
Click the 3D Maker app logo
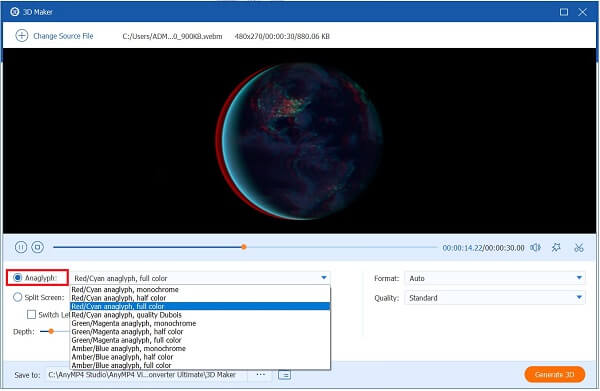pyautogui.click(x=15, y=12)
